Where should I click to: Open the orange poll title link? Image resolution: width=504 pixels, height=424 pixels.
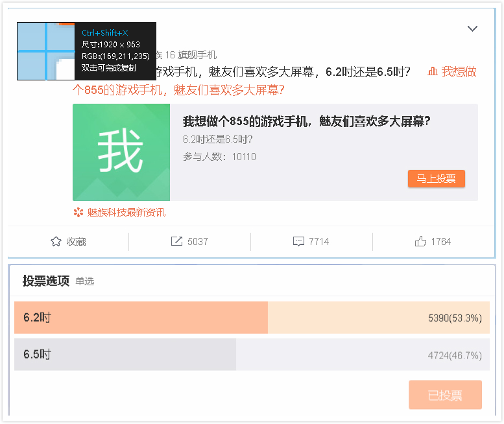pyautogui.click(x=178, y=90)
